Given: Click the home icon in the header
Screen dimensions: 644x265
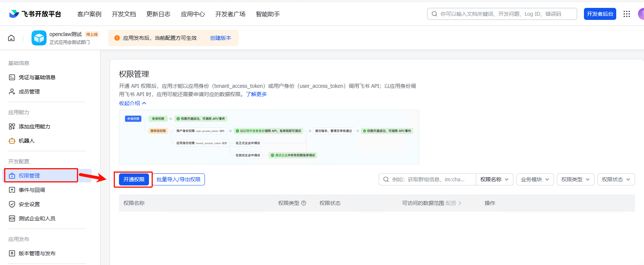Looking at the screenshot, I should click(x=11, y=38).
